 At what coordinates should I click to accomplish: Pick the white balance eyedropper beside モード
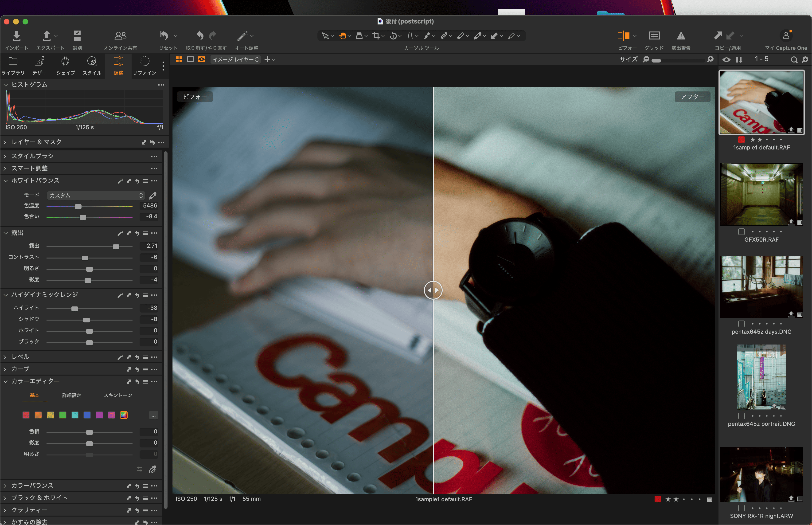pyautogui.click(x=153, y=195)
